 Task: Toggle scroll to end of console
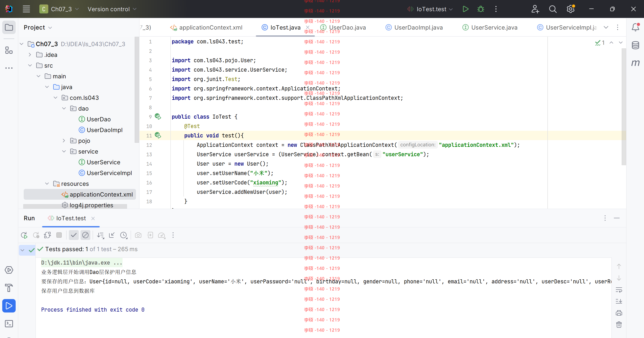(619, 301)
